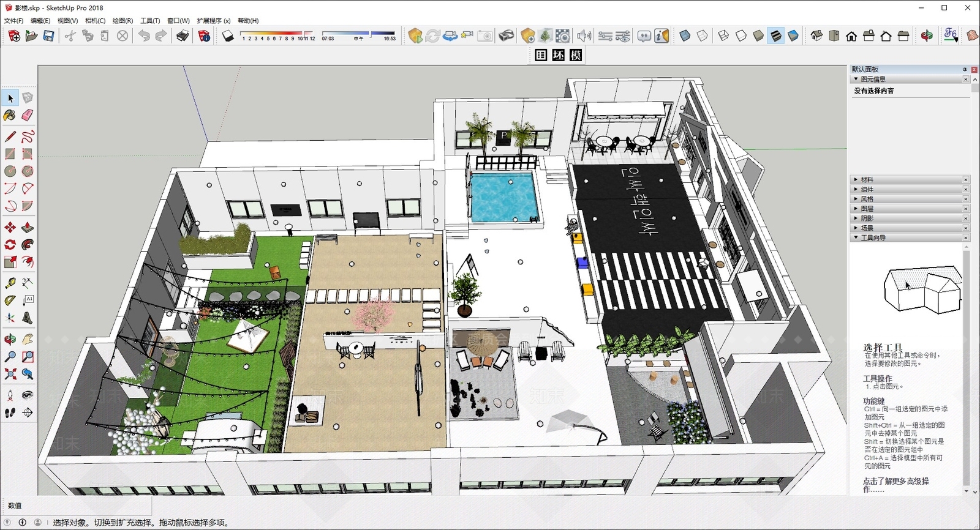The height and width of the screenshot is (530, 980).
Task: Save the model with floppy icon
Action: coord(48,36)
